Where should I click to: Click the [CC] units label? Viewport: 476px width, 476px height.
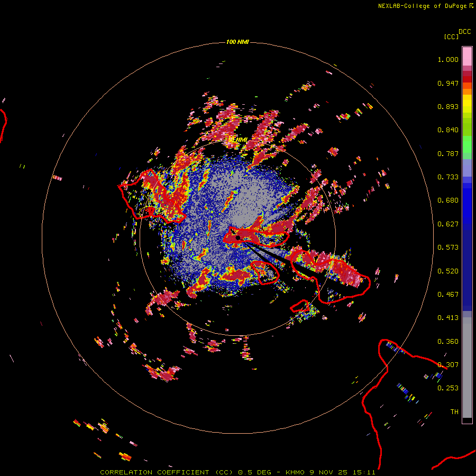[451, 36]
